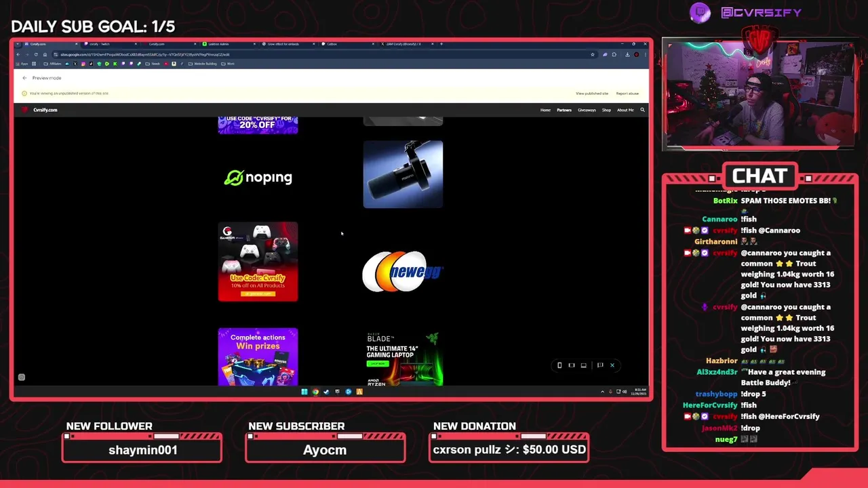This screenshot has width=868, height=488.
Task: Open comments icon in preview toolbar
Action: [599, 365]
